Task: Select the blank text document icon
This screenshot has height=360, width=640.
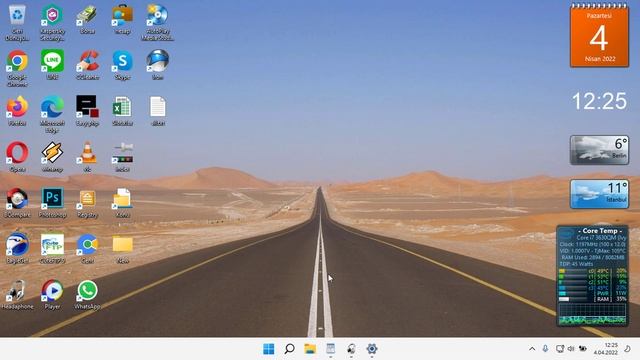Action: 158,107
